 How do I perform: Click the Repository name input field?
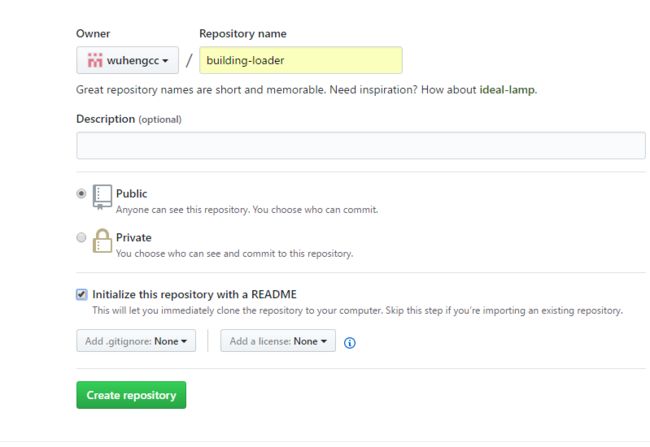point(301,61)
